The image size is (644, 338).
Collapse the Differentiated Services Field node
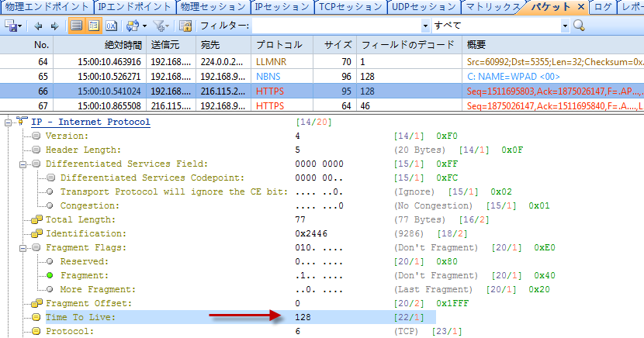coord(23,164)
